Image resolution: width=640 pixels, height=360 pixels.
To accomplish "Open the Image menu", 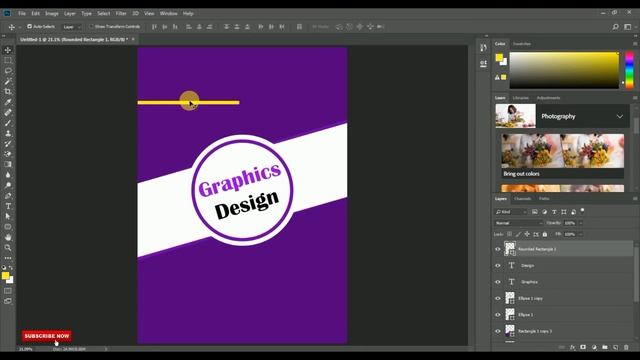I will (51, 13).
